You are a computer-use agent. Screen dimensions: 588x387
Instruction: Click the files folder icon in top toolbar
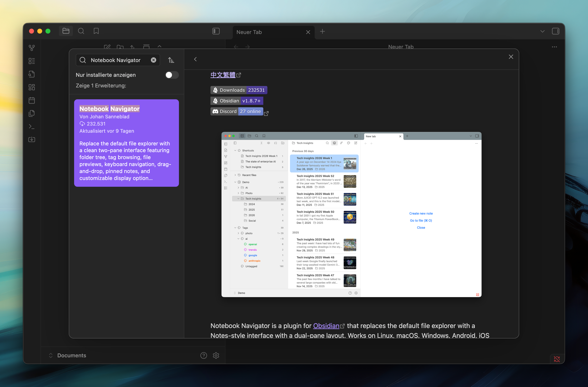[66, 31]
